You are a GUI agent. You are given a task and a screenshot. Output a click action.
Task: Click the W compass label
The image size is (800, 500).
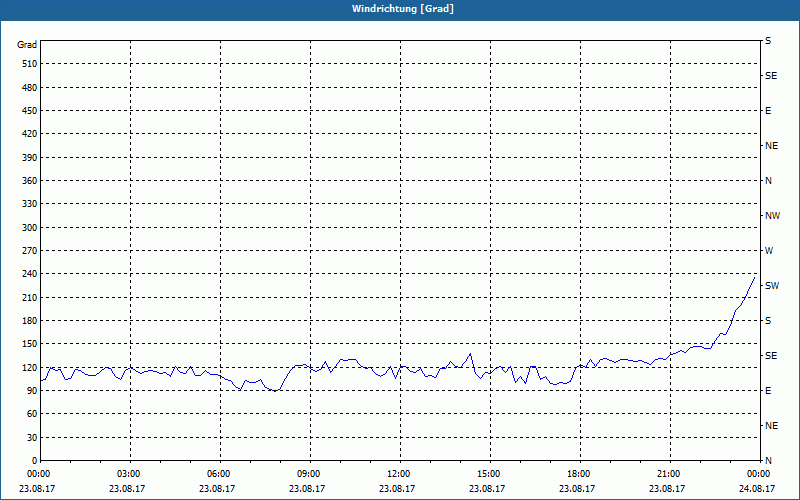769,251
